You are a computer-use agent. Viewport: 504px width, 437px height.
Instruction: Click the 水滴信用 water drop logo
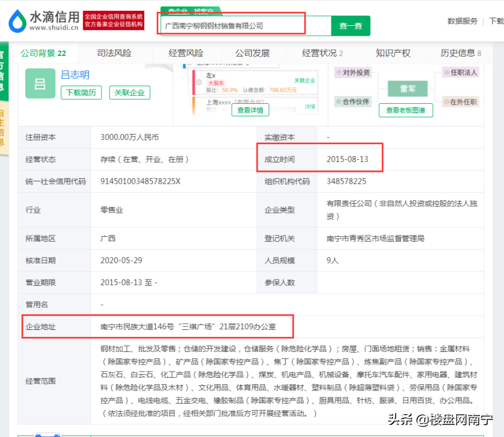click(x=18, y=21)
